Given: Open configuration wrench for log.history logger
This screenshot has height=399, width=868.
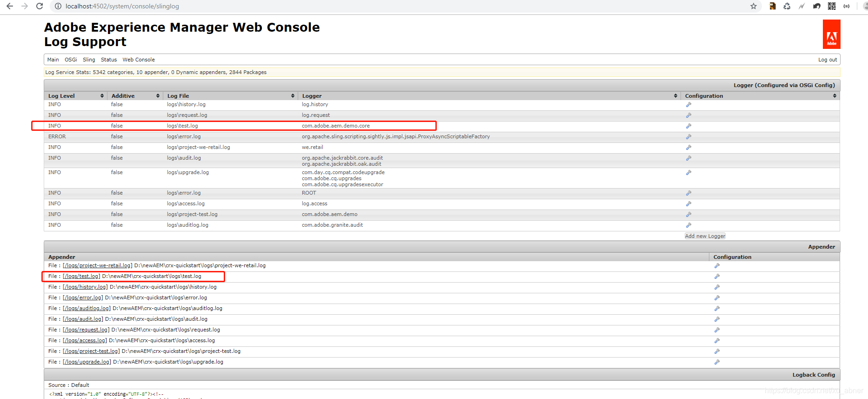Looking at the screenshot, I should (688, 105).
